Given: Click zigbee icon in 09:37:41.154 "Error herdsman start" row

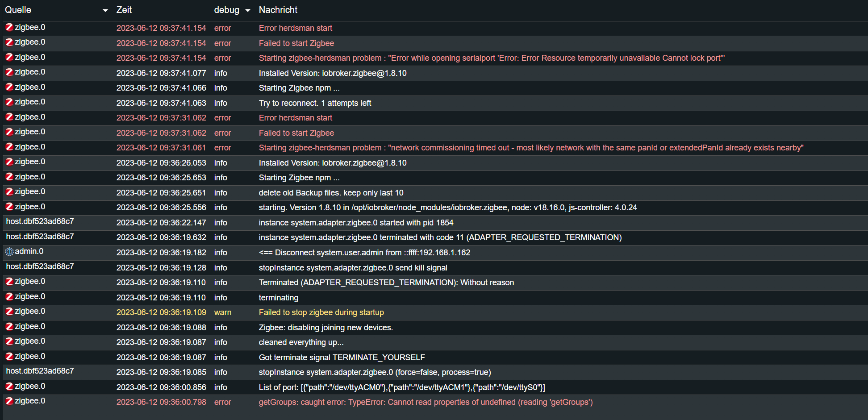Looking at the screenshot, I should pyautogui.click(x=9, y=27).
